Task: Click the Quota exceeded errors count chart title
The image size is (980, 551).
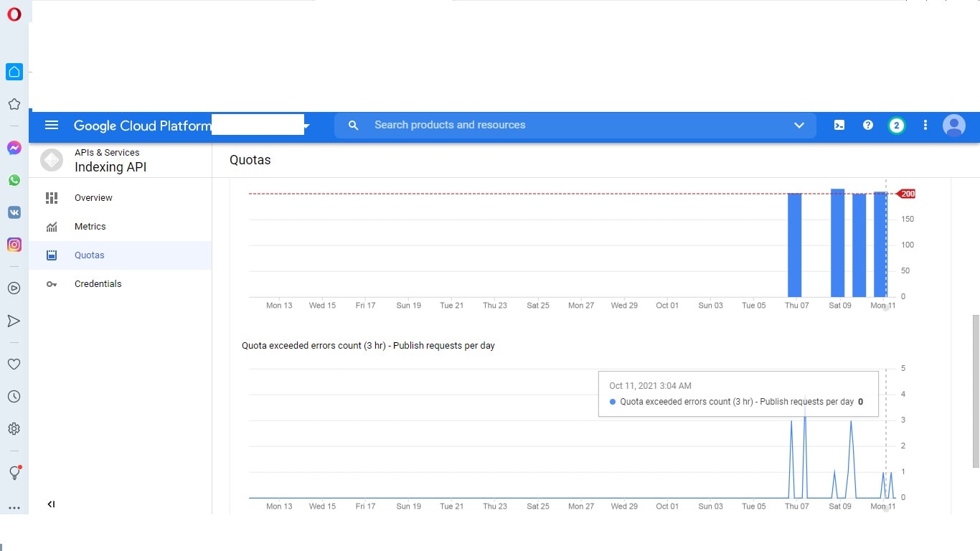Action: tap(368, 345)
